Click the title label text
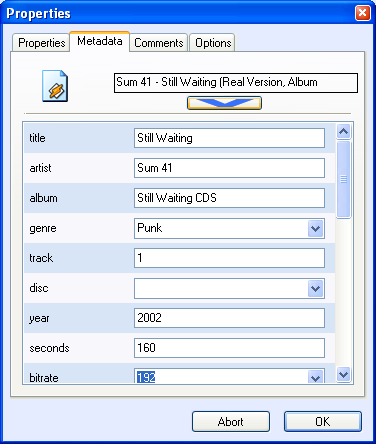Image resolution: width=376 pixels, height=444 pixels. (x=37, y=138)
